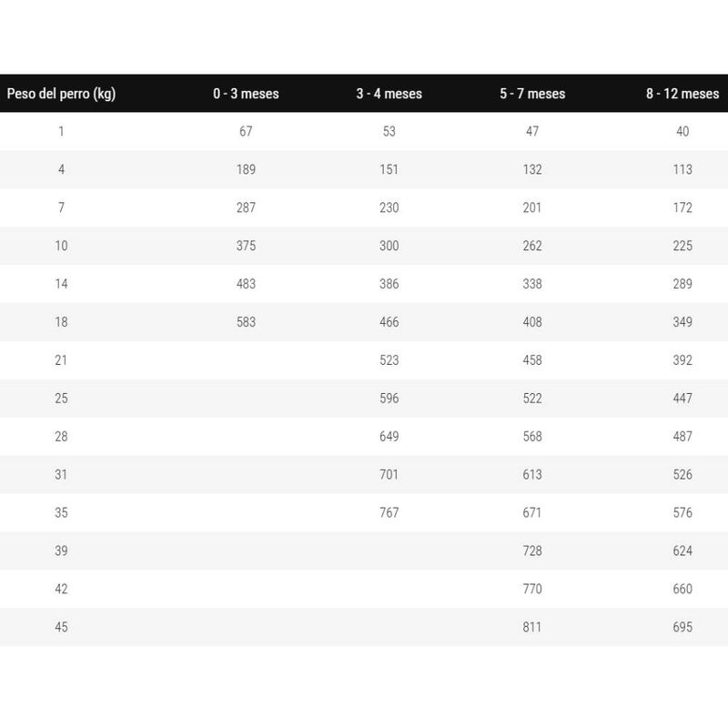Select the 447 value cell
728x728 pixels.
682,399
